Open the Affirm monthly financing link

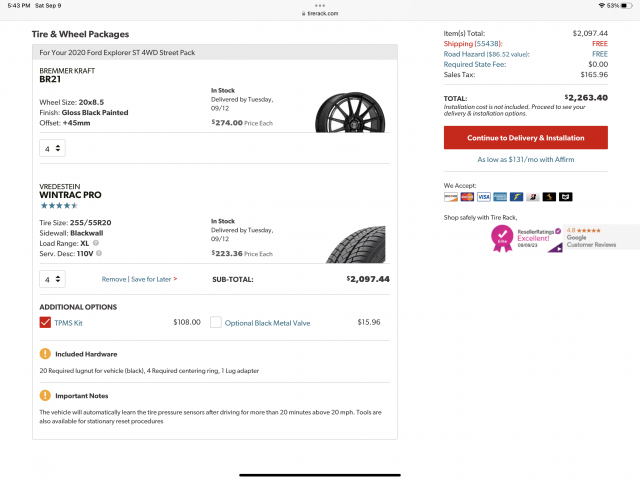525,159
